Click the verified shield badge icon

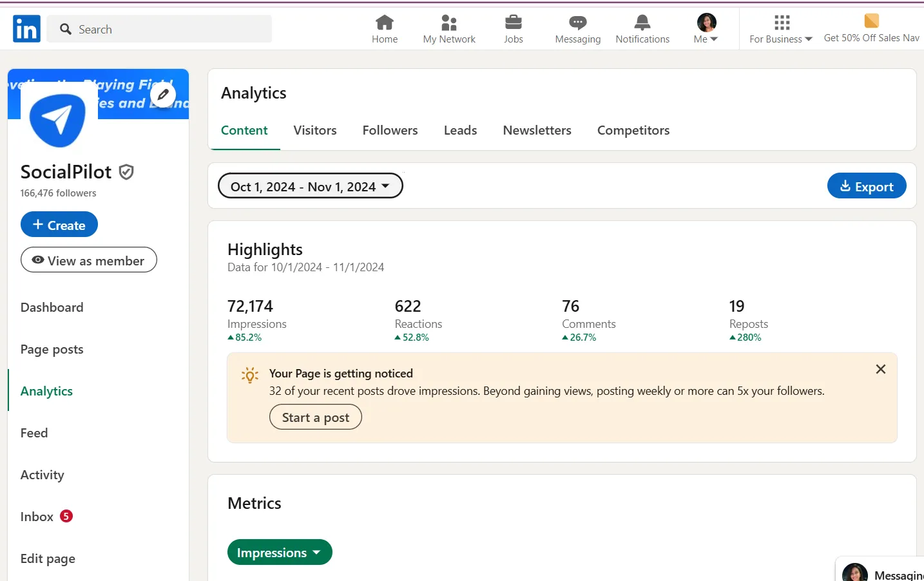coord(126,172)
